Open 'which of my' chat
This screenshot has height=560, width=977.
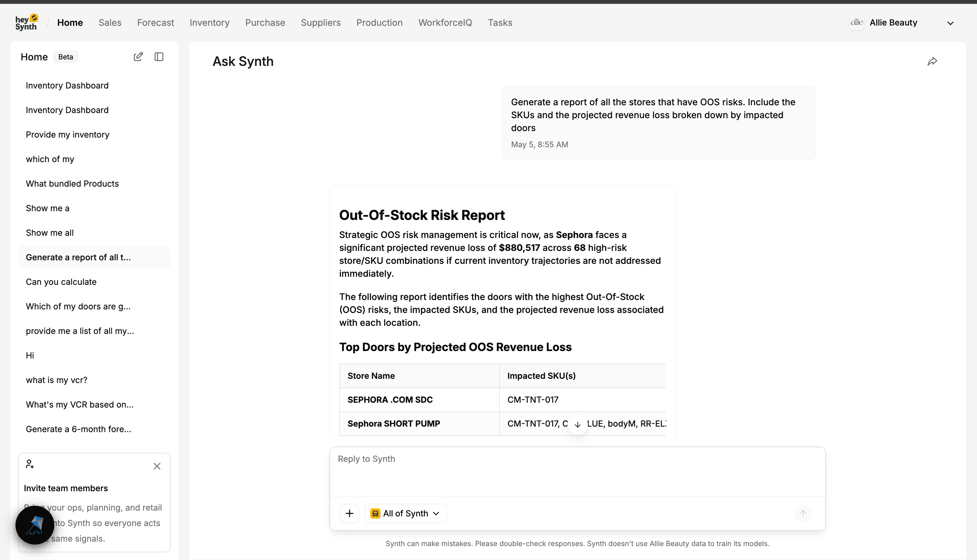pos(94,159)
